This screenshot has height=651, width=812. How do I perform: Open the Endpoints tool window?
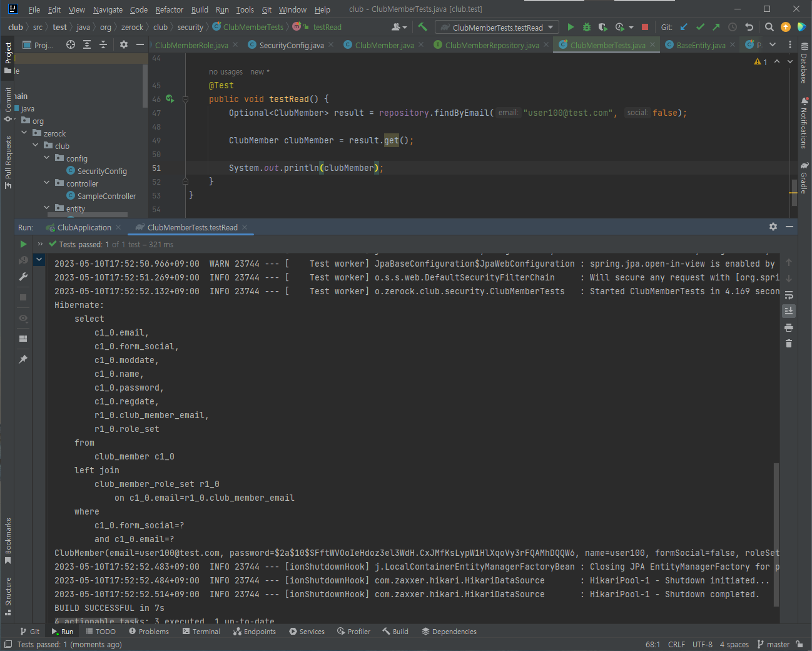coord(255,632)
